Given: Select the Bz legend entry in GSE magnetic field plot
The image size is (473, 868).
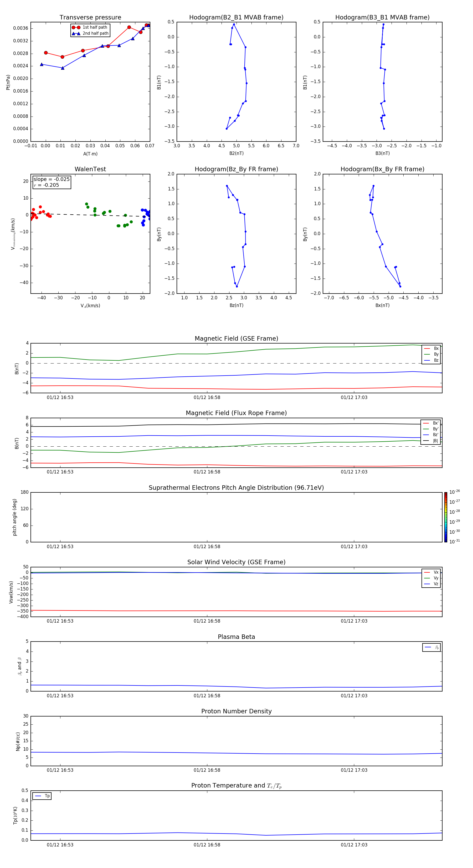Looking at the screenshot, I should pos(431,360).
